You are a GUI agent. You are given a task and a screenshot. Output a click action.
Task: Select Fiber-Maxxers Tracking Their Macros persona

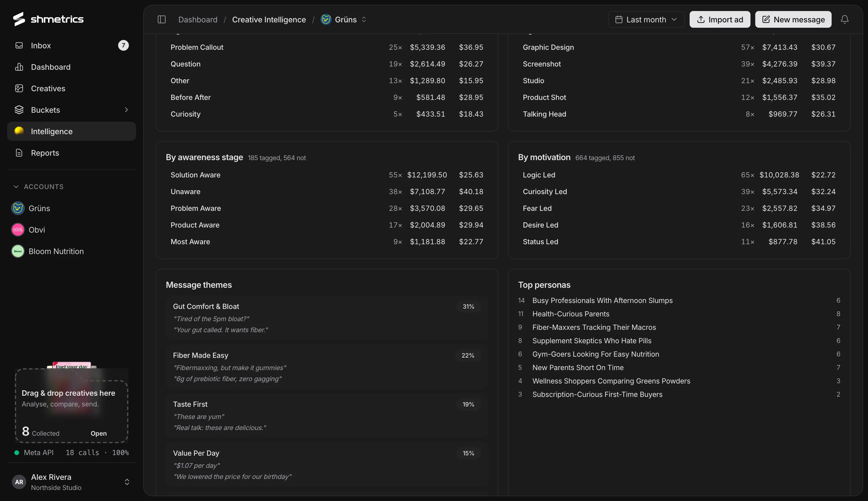click(x=679, y=327)
